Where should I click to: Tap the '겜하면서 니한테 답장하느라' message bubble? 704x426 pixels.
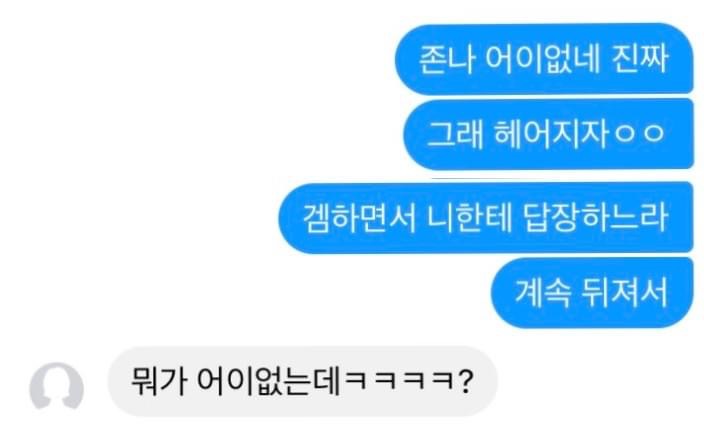pyautogui.click(x=486, y=218)
